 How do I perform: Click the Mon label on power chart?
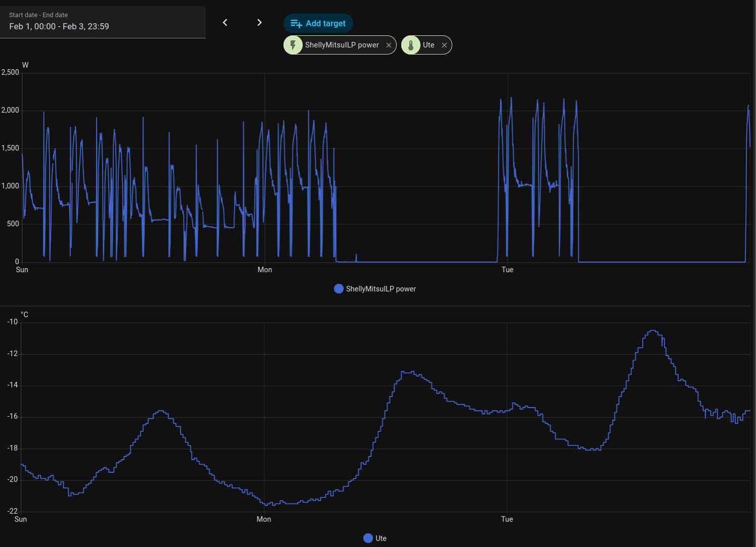click(265, 270)
